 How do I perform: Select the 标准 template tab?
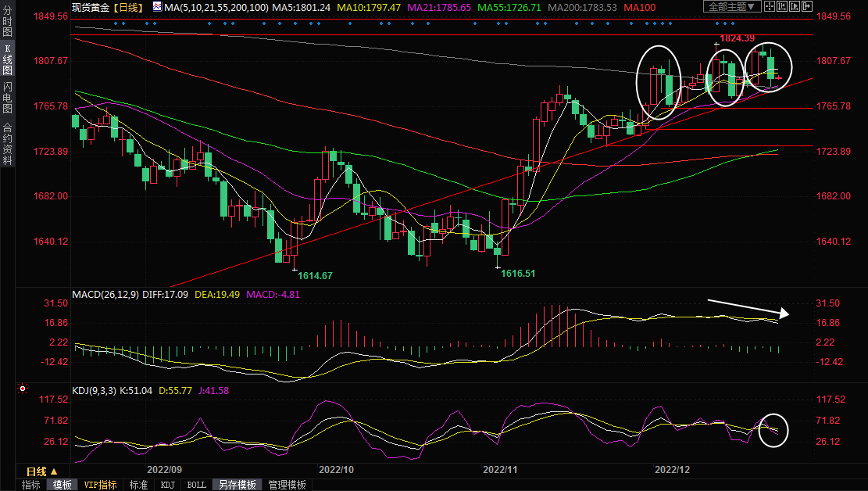138,485
